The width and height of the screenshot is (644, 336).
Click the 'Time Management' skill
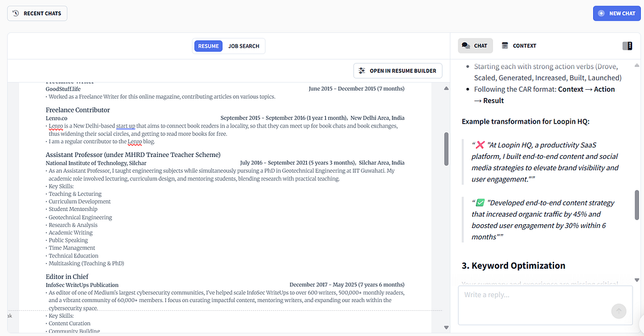coord(72,248)
